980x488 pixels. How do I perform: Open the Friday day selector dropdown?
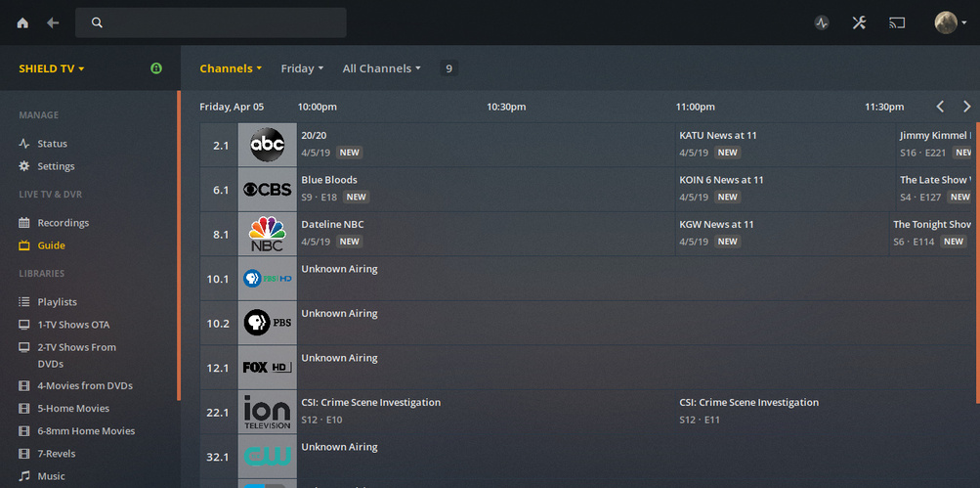(303, 68)
